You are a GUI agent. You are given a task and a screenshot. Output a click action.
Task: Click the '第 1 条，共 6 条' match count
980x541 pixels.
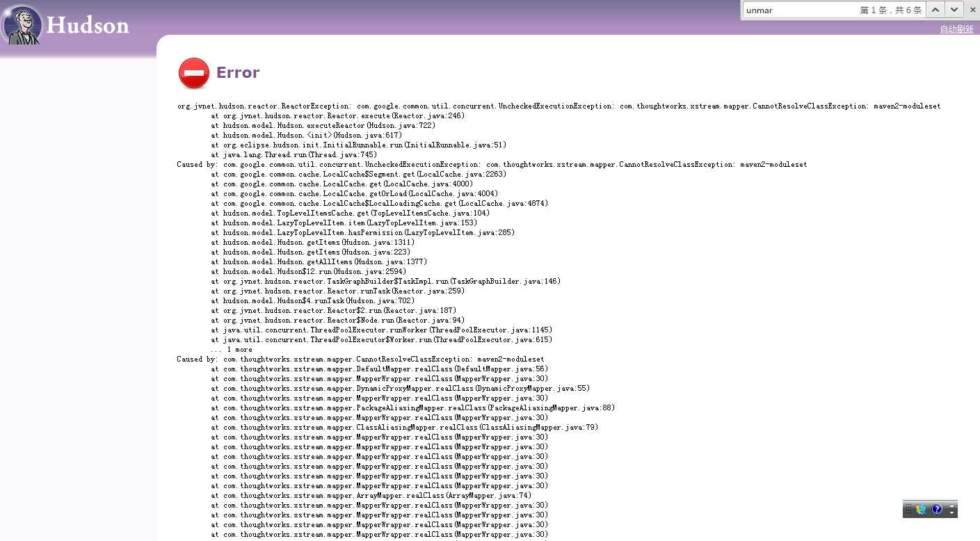pyautogui.click(x=890, y=10)
